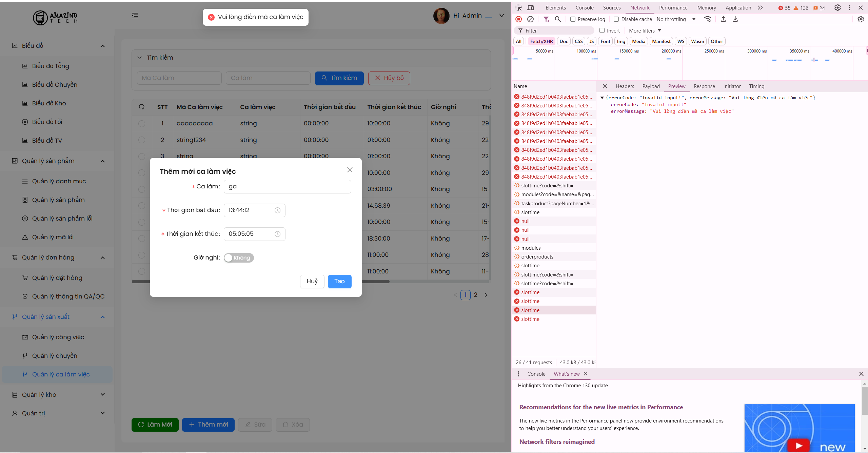The width and height of the screenshot is (868, 453).
Task: Check the Disable cache checkbox
Action: pos(616,19)
